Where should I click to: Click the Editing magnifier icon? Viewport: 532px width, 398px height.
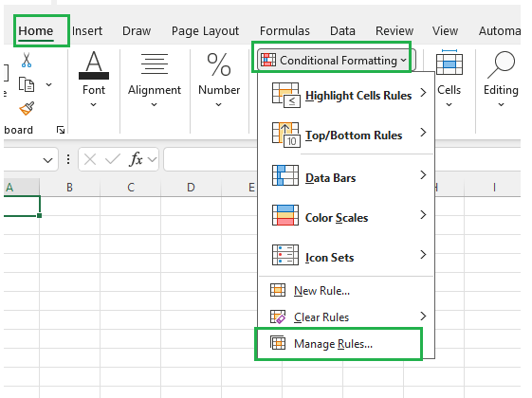501,64
